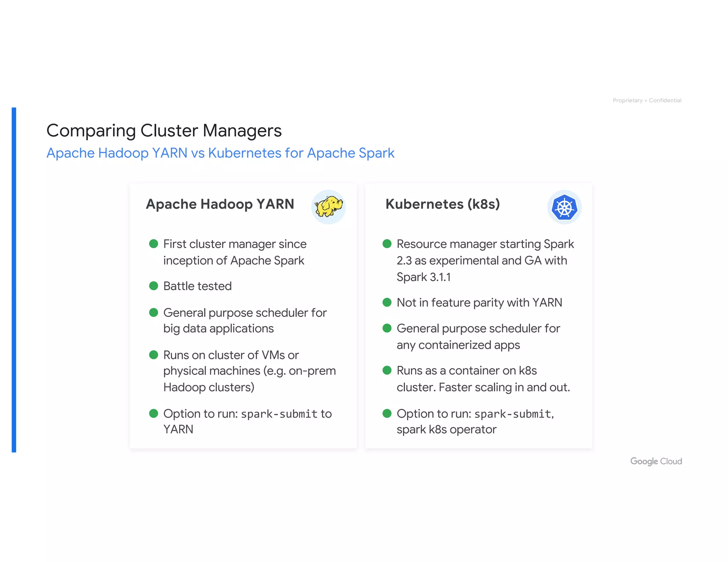Click green bullet by Not in feature parity
This screenshot has height=562, width=728.
tap(387, 302)
